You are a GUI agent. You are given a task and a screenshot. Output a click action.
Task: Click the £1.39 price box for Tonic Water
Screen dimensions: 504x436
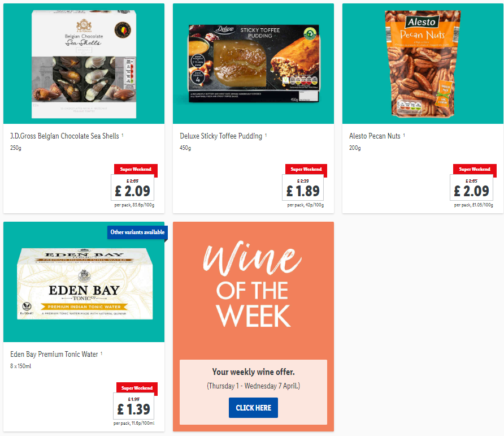133,406
